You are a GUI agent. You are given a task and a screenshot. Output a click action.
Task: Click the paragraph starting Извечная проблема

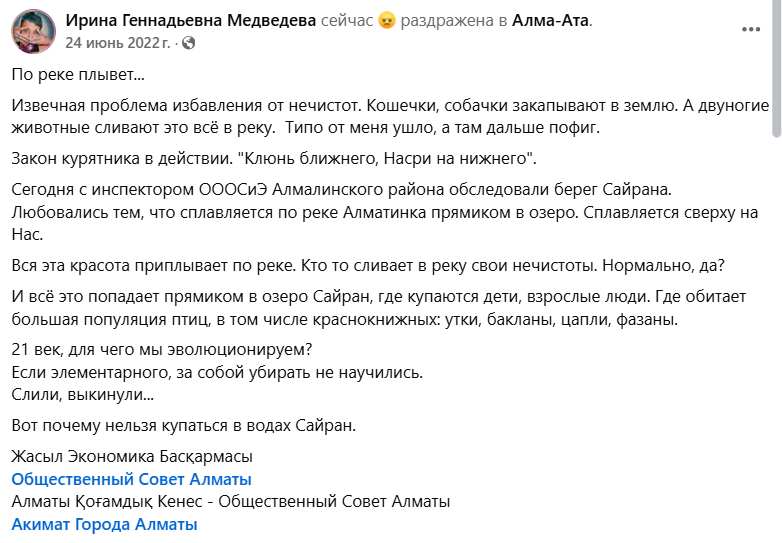390,117
